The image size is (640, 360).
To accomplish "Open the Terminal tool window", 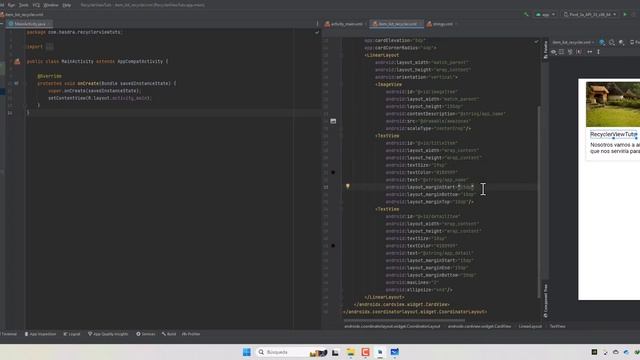I will (9, 334).
